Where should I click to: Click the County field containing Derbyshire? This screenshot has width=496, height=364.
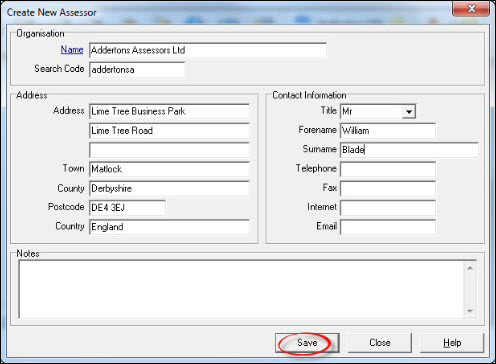tap(169, 188)
